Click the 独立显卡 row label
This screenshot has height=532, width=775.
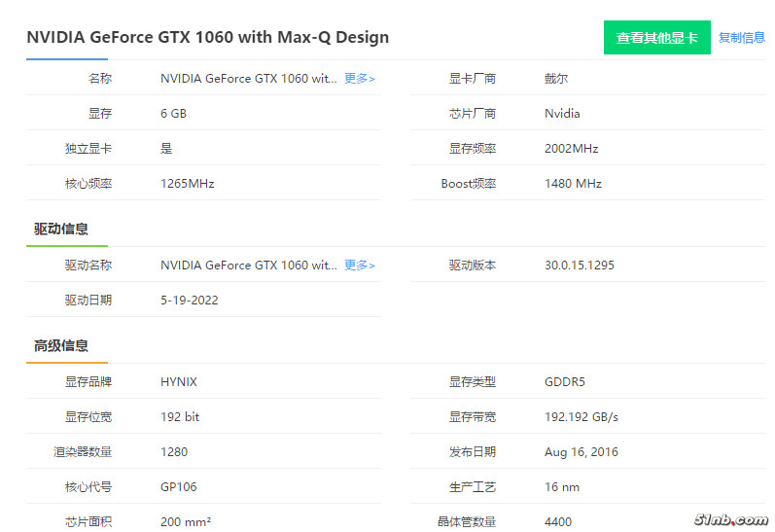(x=88, y=149)
